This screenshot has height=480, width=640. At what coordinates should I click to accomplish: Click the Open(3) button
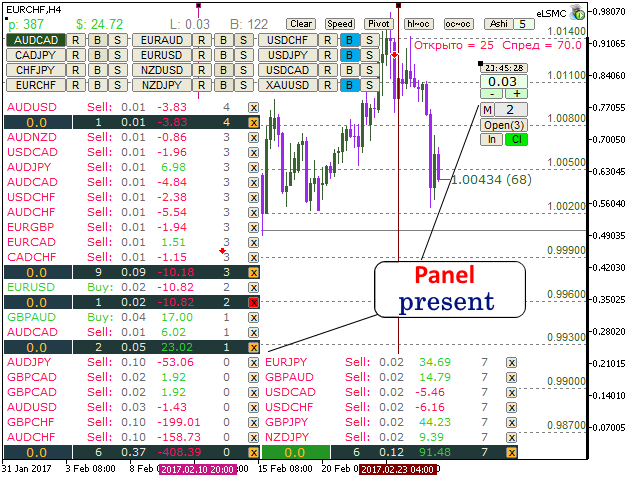point(504,125)
